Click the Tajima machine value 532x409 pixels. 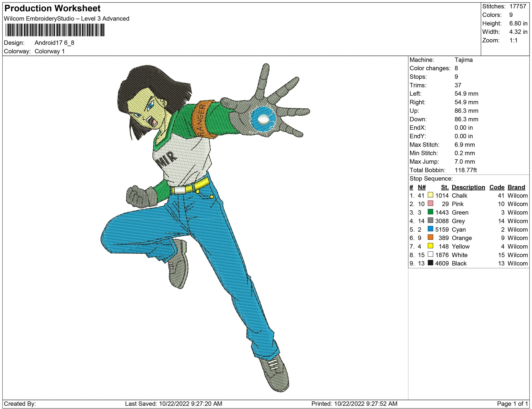(463, 60)
